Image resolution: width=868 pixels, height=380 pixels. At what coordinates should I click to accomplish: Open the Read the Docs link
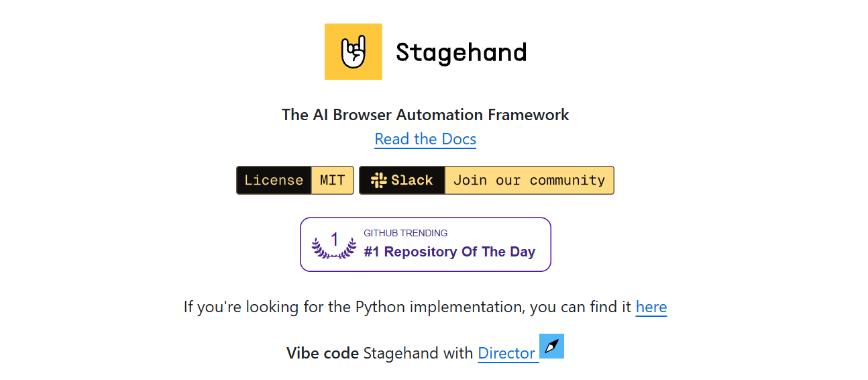click(425, 139)
